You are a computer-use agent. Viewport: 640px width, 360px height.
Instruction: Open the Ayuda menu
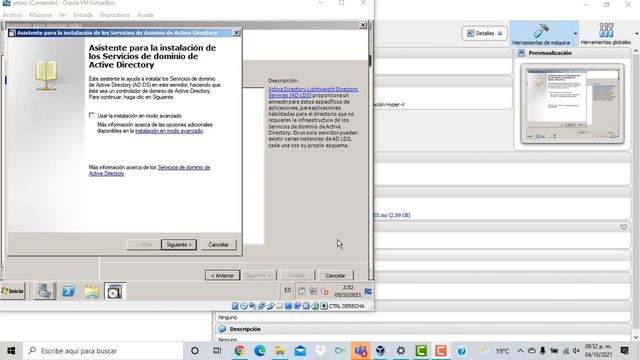tap(145, 15)
